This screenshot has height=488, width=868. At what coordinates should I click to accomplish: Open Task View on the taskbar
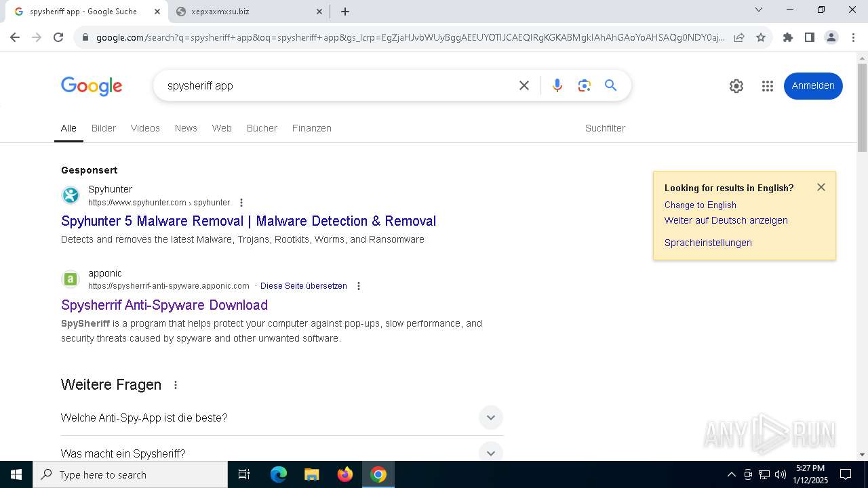(x=244, y=474)
